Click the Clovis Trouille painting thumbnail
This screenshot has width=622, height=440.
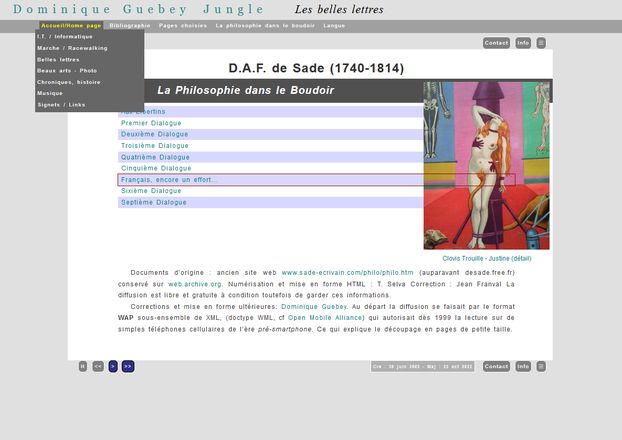tap(486, 165)
